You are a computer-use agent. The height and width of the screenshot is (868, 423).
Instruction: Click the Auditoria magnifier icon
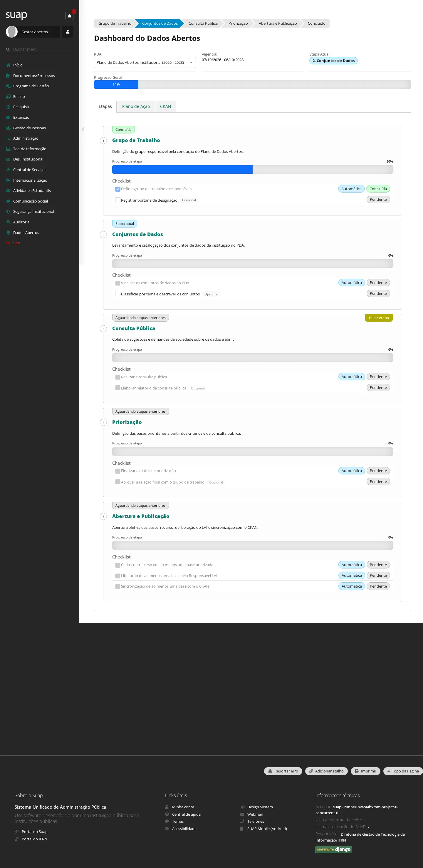pyautogui.click(x=9, y=222)
